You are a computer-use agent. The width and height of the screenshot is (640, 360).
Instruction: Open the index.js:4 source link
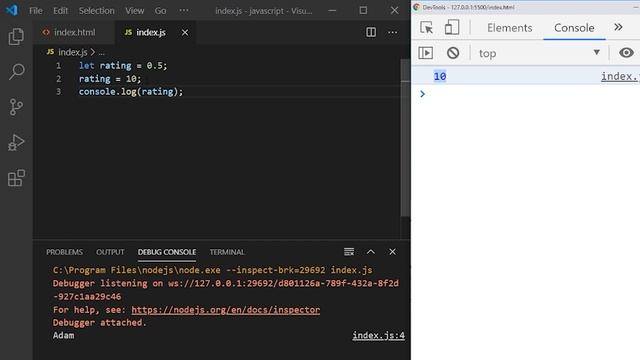click(378, 336)
